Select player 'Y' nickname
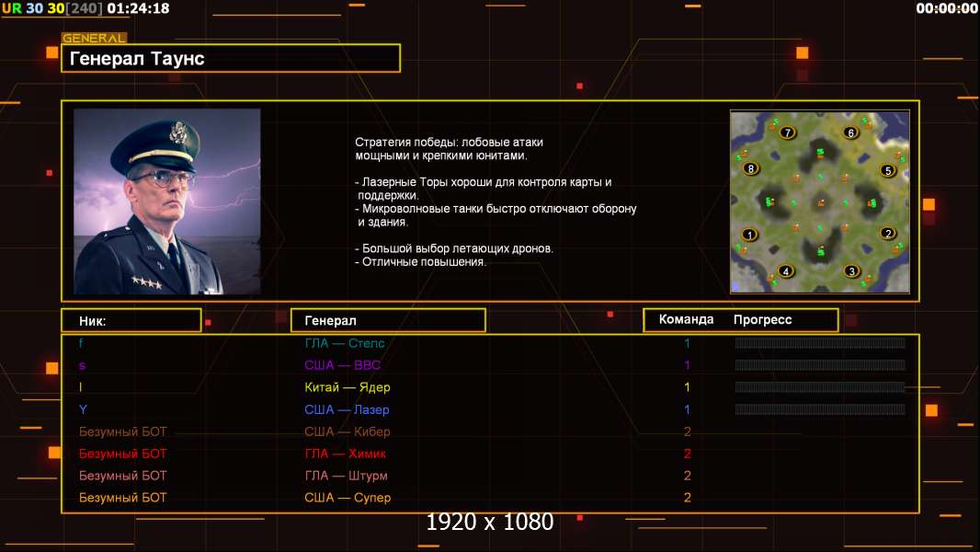The width and height of the screenshot is (980, 552). click(x=83, y=409)
